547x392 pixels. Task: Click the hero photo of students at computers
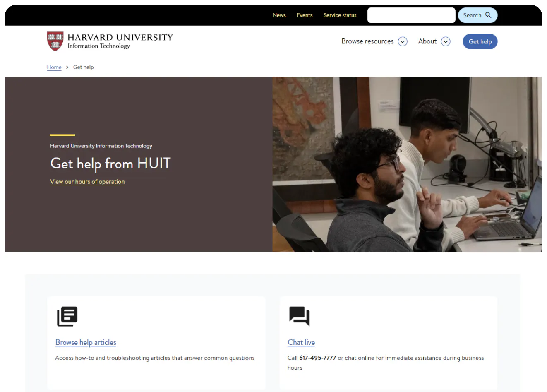(x=407, y=164)
